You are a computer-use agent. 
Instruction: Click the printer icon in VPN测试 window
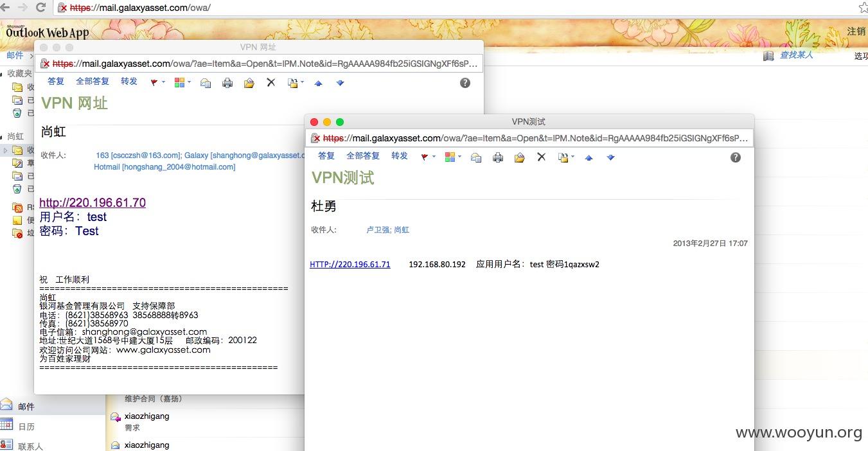tap(498, 157)
